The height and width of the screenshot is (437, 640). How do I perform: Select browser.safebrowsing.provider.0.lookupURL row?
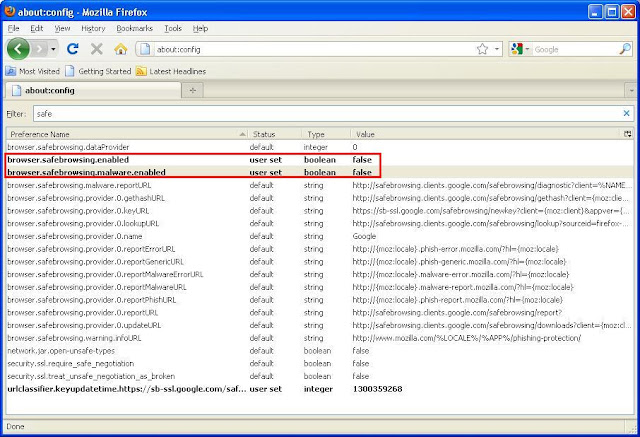point(320,223)
